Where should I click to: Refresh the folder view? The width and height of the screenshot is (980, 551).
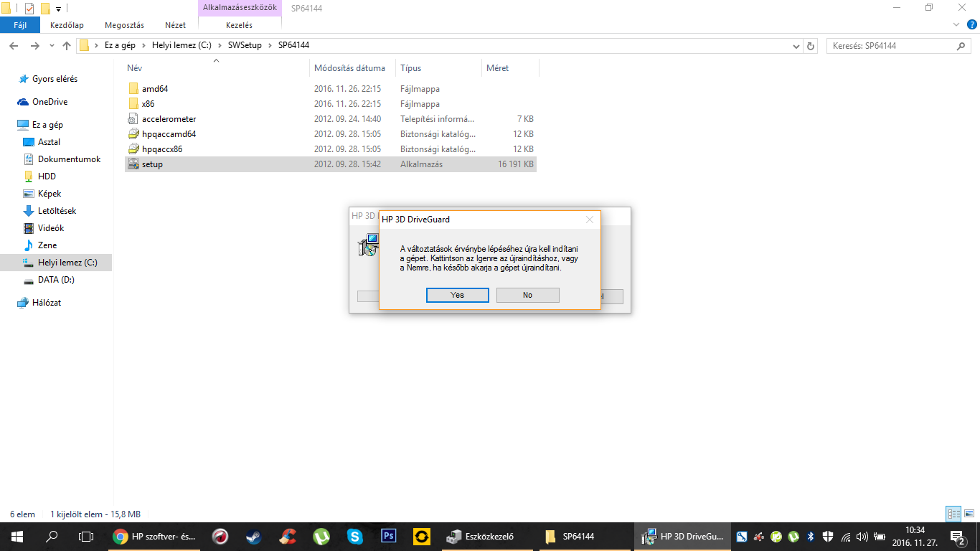(811, 46)
